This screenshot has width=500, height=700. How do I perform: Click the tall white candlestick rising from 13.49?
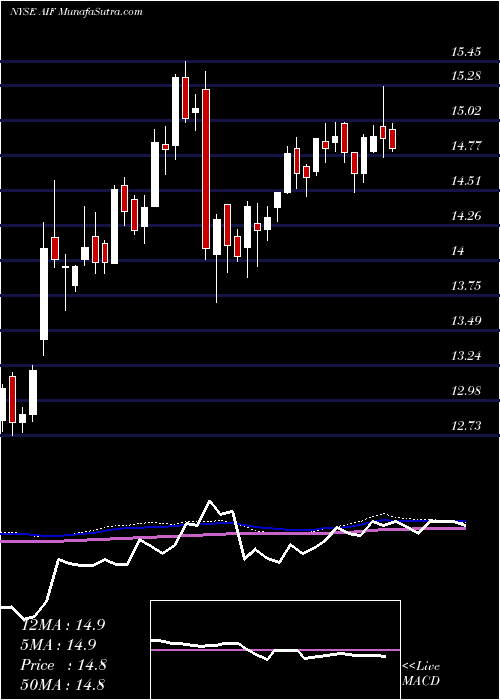click(x=44, y=294)
